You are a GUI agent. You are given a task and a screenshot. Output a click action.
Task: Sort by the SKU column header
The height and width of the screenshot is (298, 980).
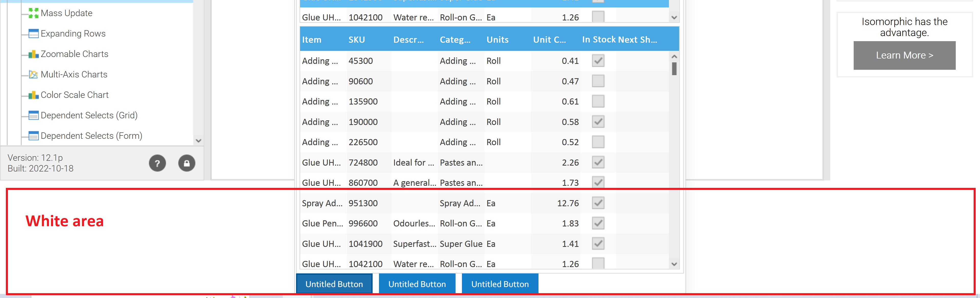coord(357,40)
